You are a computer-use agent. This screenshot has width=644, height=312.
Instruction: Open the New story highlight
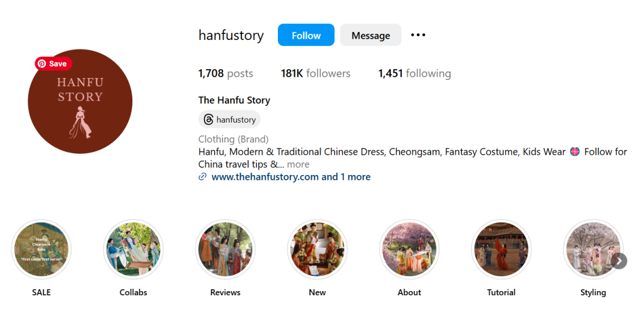(317, 249)
